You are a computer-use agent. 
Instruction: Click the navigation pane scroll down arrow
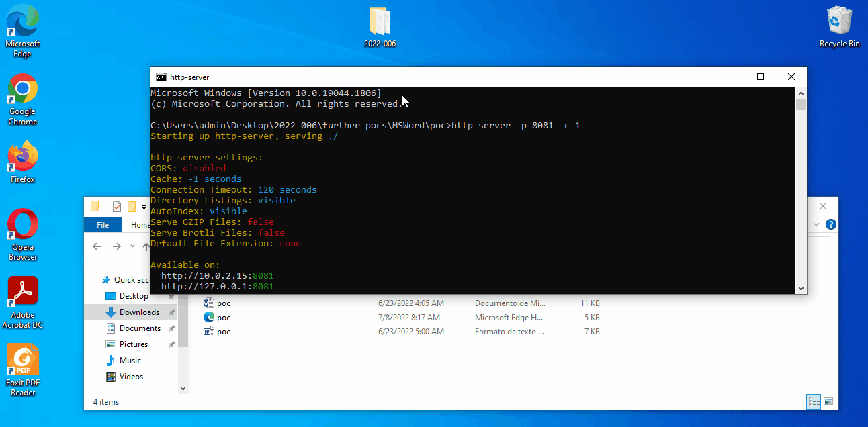(183, 388)
